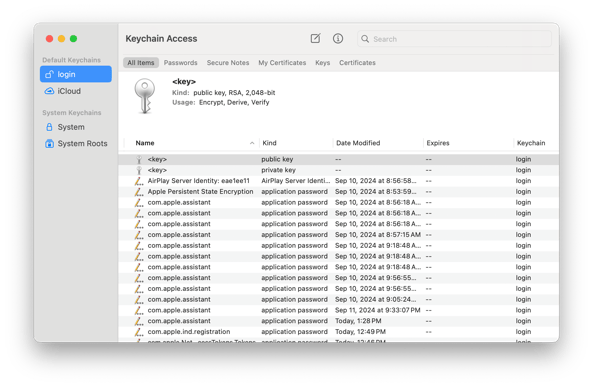Select the System Roots keychain
This screenshot has width=593, height=387.
76,144
